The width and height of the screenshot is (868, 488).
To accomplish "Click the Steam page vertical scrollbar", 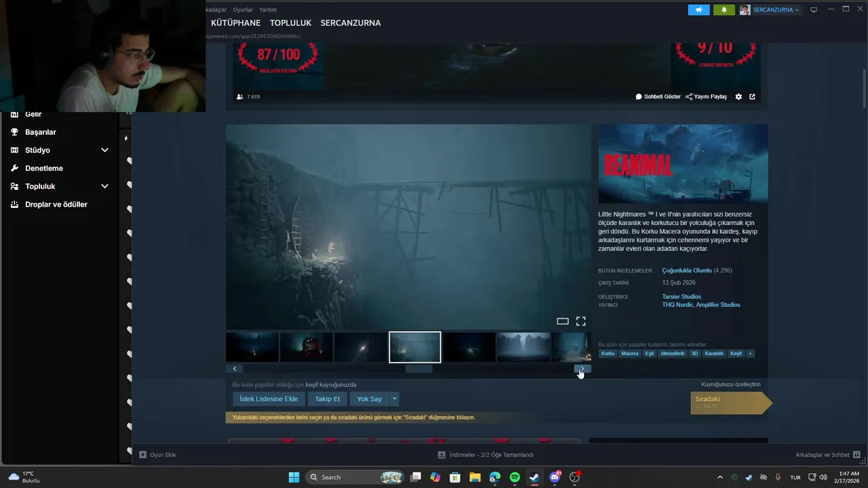I will tap(864, 88).
